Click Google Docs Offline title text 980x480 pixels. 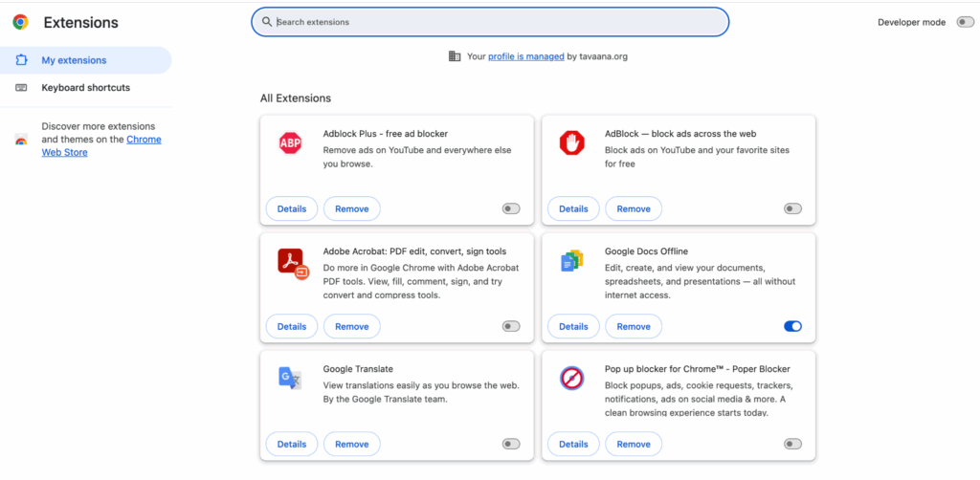[x=646, y=251]
